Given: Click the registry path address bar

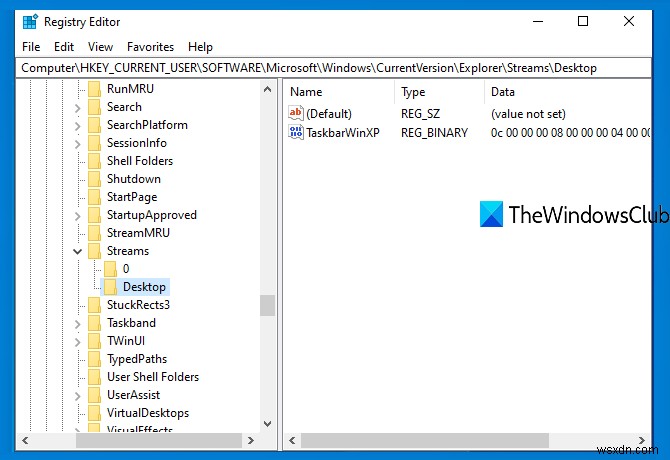Looking at the screenshot, I should 333,68.
